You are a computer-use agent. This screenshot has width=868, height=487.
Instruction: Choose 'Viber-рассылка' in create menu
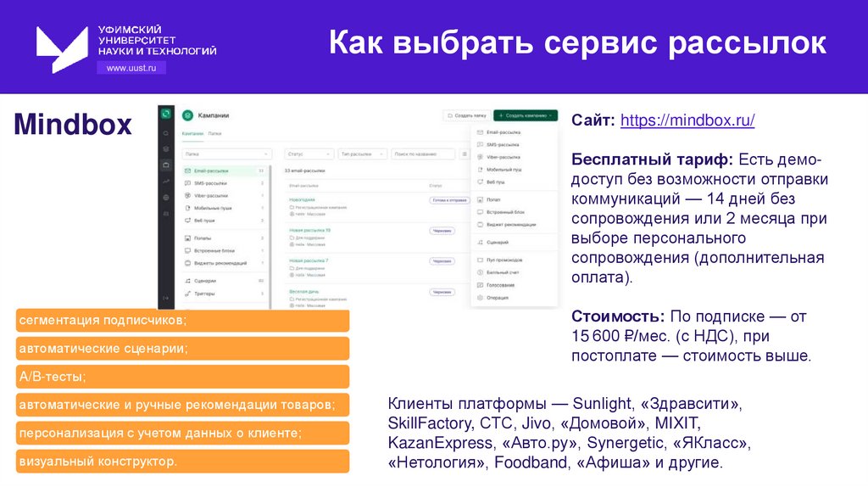(514, 157)
